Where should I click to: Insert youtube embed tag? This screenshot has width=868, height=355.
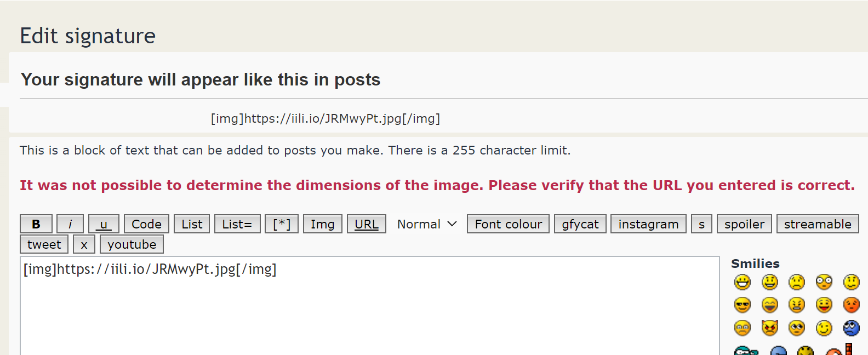[x=132, y=244]
